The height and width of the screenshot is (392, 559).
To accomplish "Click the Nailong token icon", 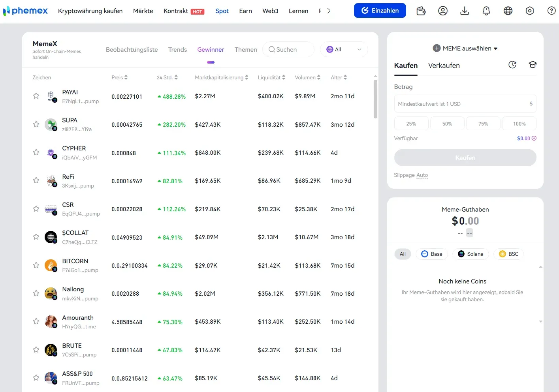I will pyautogui.click(x=51, y=294).
